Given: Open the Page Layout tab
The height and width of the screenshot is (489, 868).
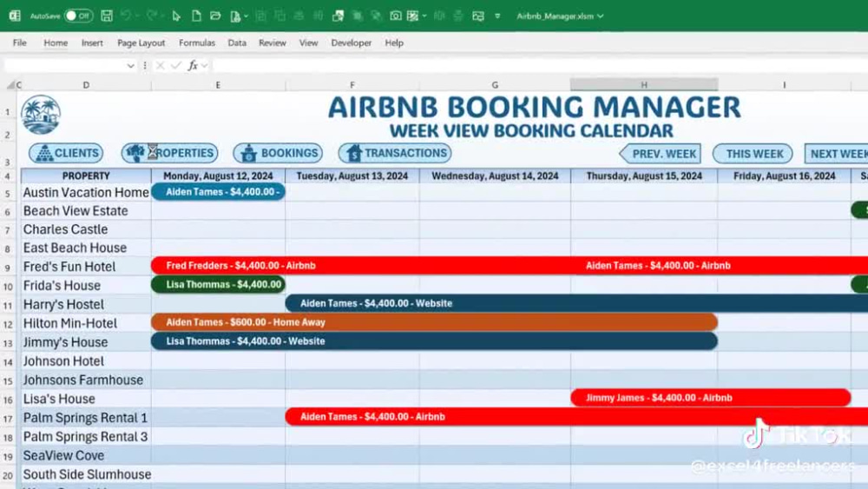Looking at the screenshot, I should [141, 43].
